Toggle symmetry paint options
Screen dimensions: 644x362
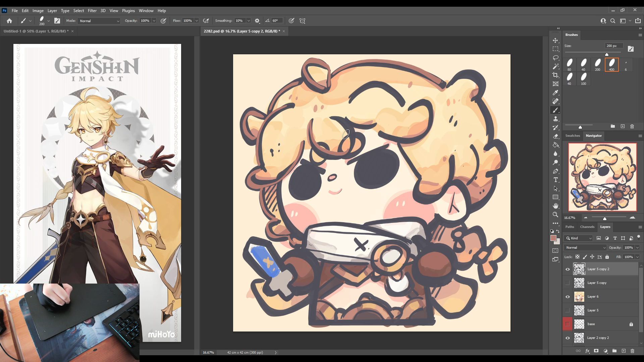302,21
